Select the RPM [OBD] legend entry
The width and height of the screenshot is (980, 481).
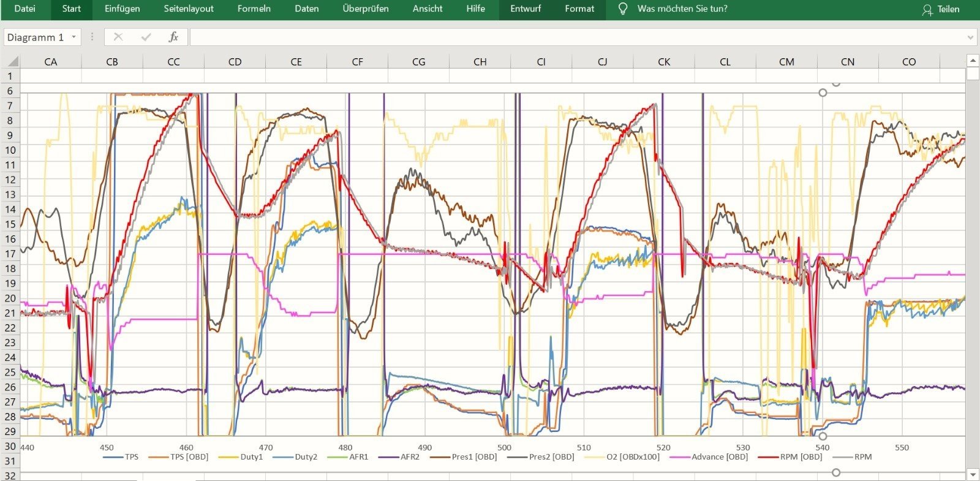pos(801,457)
